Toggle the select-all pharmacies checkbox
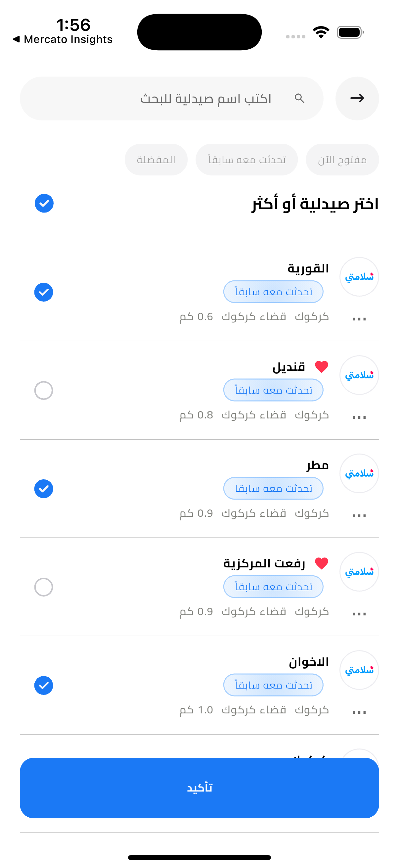 point(44,204)
